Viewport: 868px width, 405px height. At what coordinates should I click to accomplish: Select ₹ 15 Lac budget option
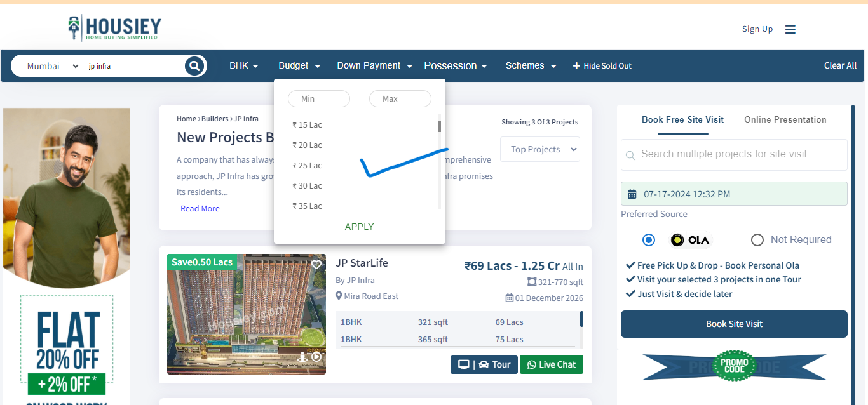pyautogui.click(x=307, y=125)
